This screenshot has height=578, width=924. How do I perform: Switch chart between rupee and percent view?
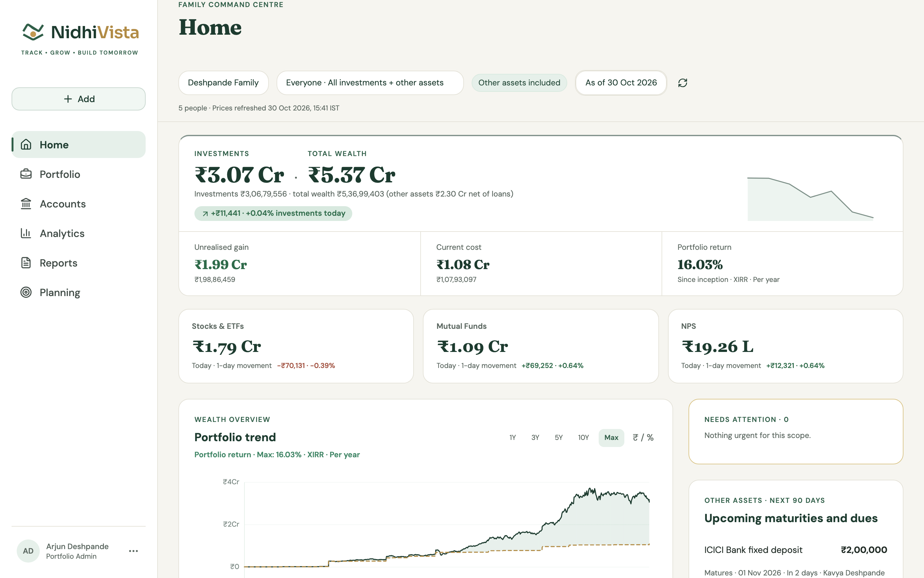(x=643, y=438)
